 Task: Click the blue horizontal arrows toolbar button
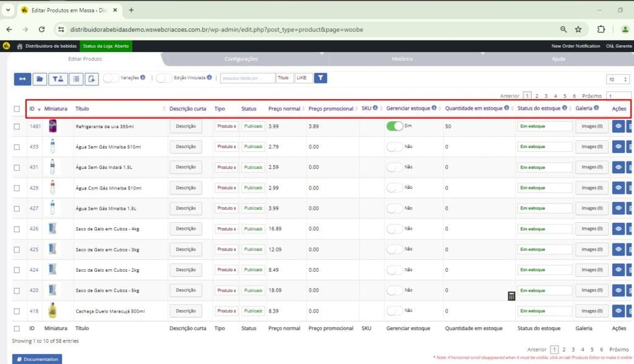tap(22, 79)
